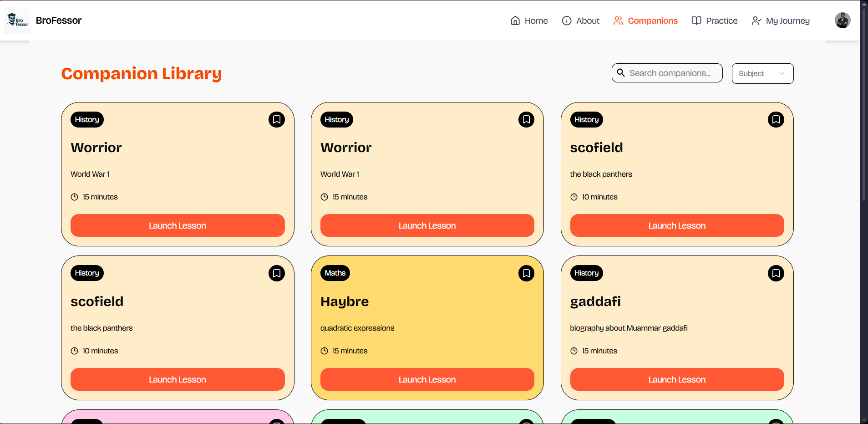Viewport: 868px width, 424px height.
Task: Launch the gaddafi biography lesson
Action: pyautogui.click(x=677, y=379)
